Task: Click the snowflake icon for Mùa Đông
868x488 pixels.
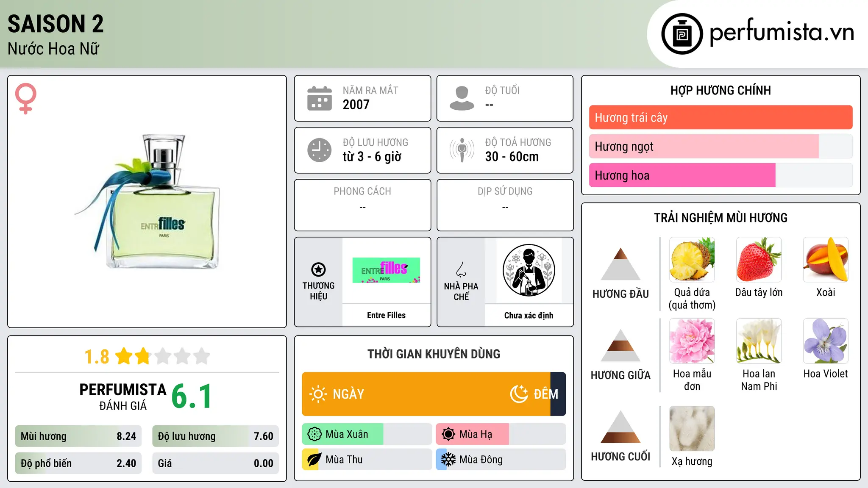Action: 448,460
